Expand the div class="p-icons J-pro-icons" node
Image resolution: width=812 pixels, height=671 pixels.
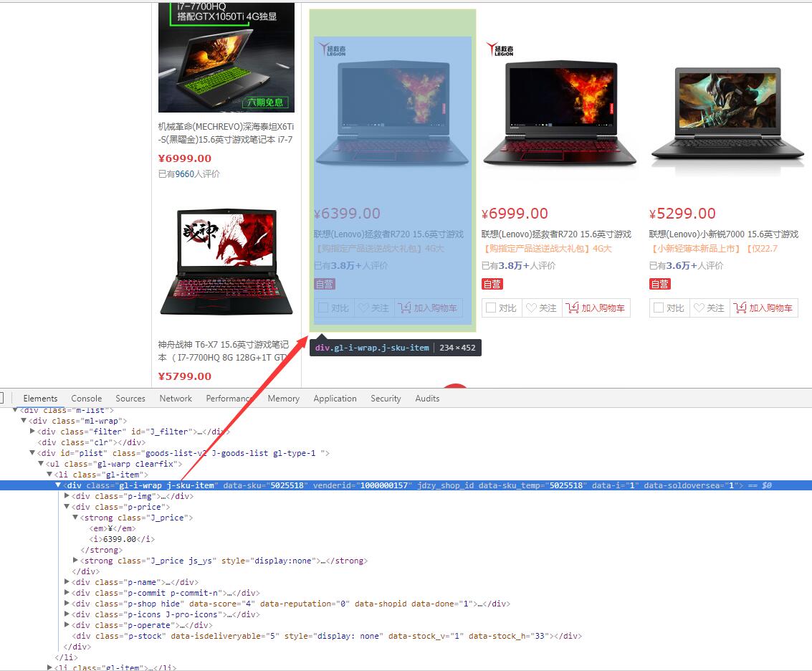[x=67, y=614]
